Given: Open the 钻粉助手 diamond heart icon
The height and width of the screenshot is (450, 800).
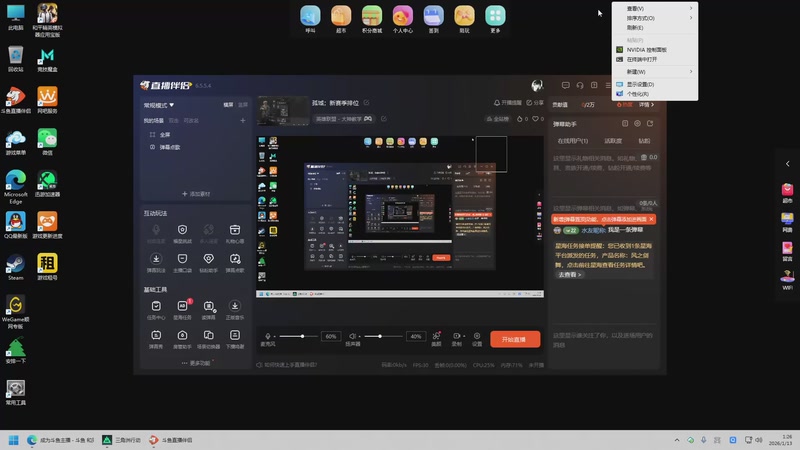Looking at the screenshot, I should point(209,259).
